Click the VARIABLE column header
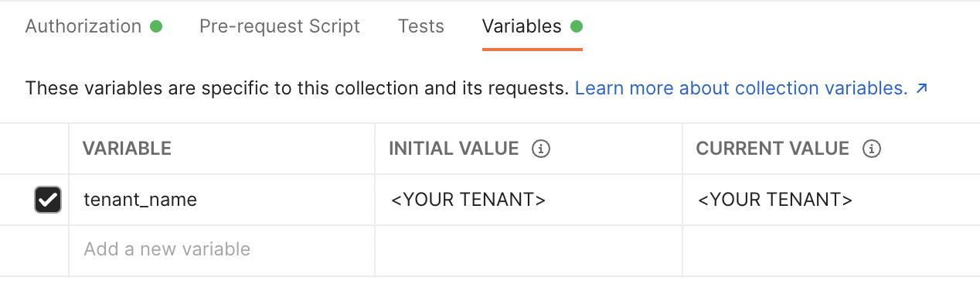Viewport: 980px width, 291px height. (x=127, y=149)
